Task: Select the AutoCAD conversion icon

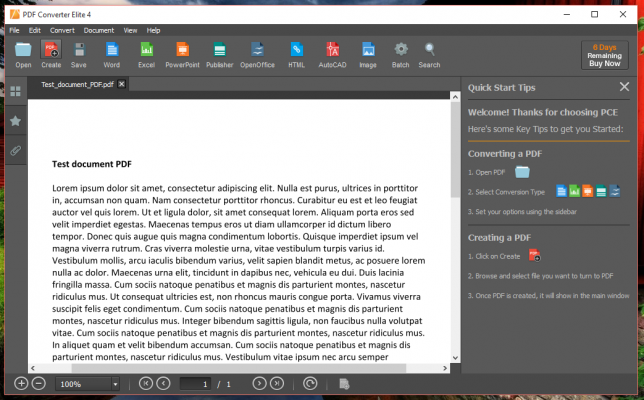Action: click(x=332, y=54)
